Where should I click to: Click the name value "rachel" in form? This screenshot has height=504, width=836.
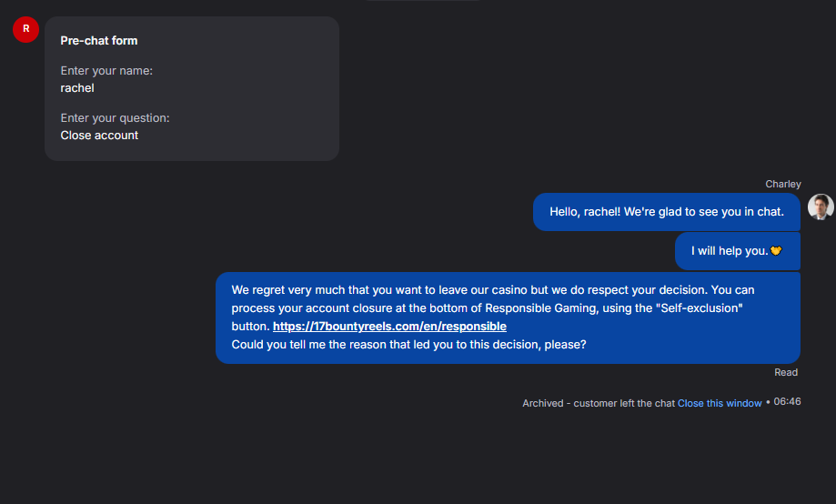pyautogui.click(x=77, y=88)
